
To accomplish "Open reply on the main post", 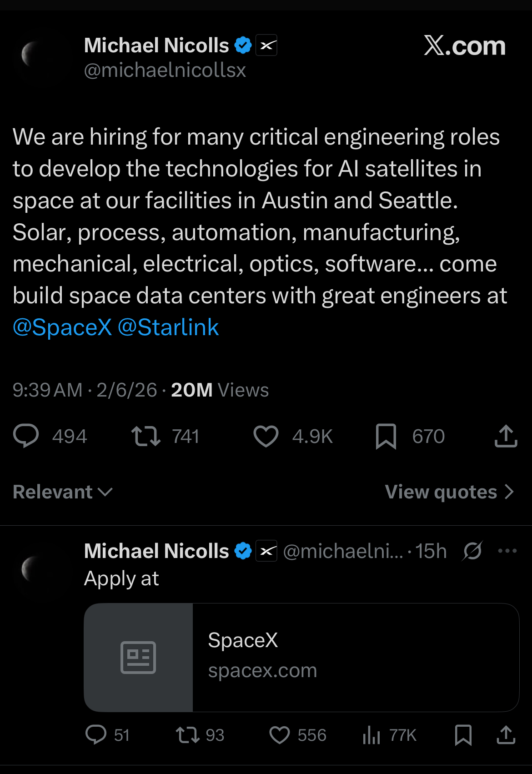I will click(x=26, y=436).
